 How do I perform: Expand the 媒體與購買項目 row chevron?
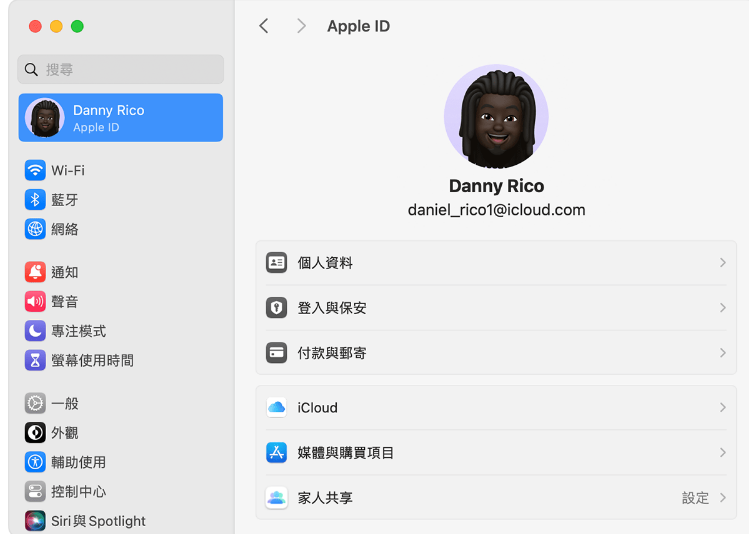723,452
